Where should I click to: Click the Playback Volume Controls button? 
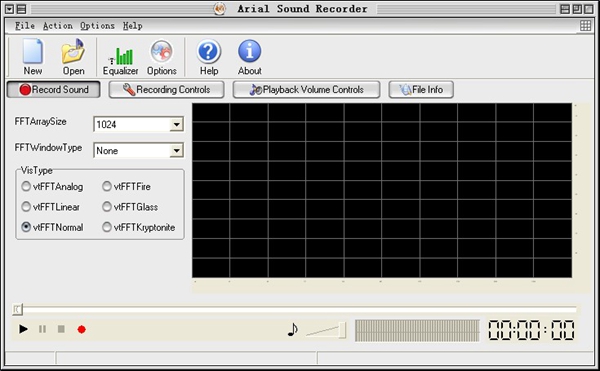click(x=306, y=89)
